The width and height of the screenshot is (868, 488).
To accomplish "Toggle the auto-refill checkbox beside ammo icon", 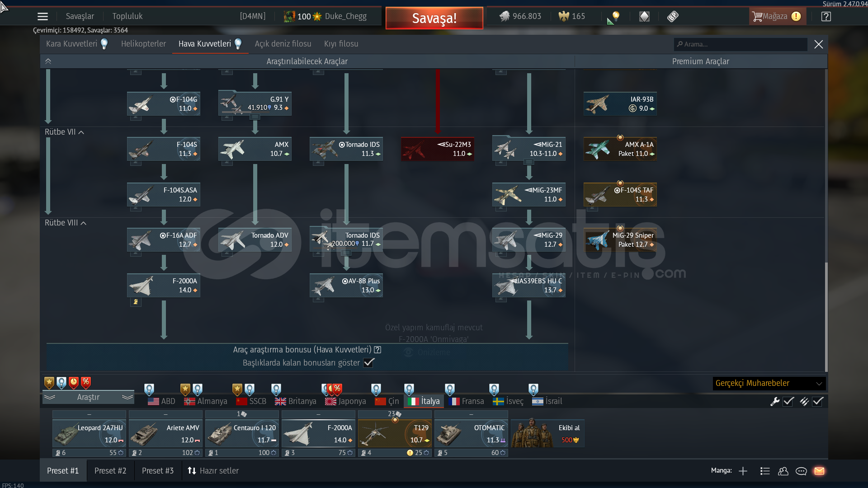I will [818, 401].
